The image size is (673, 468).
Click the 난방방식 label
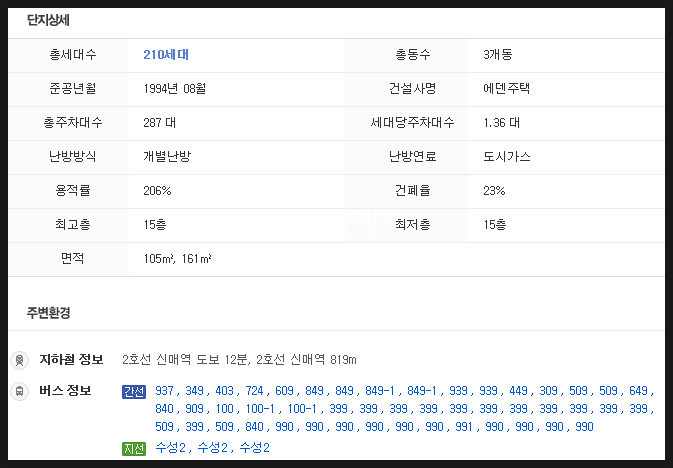[73, 156]
